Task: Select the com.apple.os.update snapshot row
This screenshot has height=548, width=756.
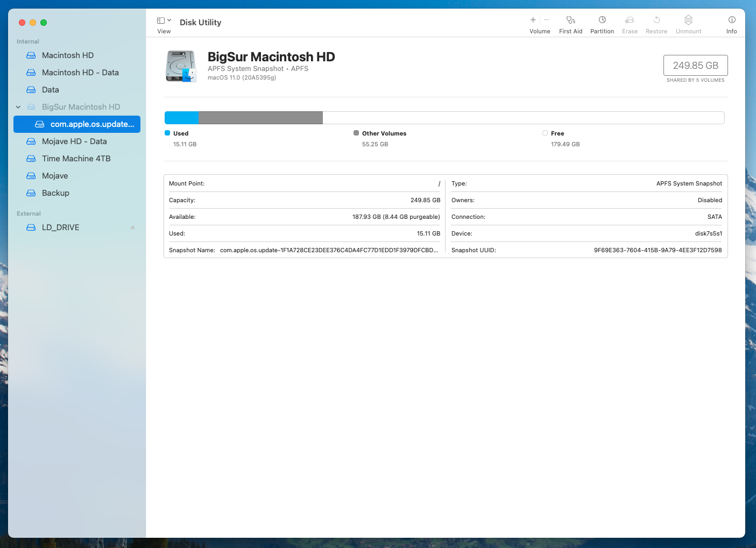Action: coord(77,124)
